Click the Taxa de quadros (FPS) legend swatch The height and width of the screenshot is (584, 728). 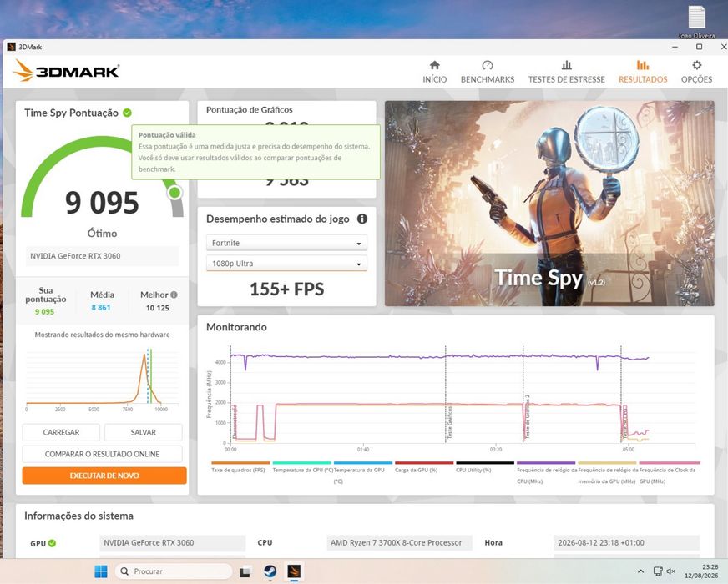(x=240, y=463)
